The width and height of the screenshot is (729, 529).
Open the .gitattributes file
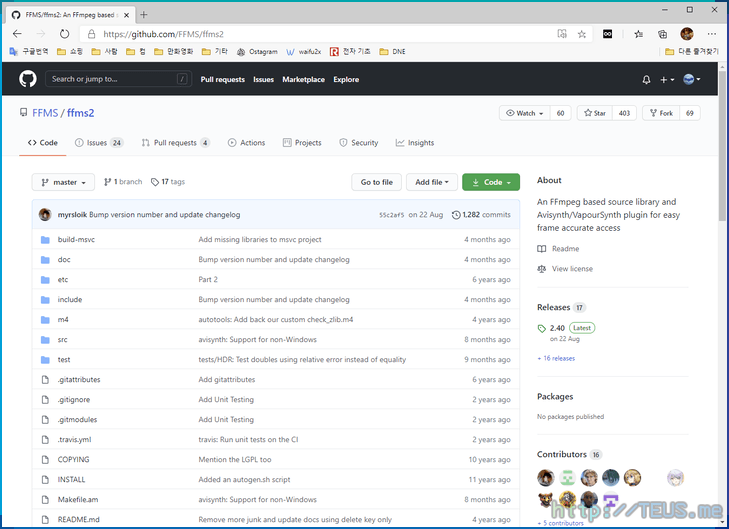pyautogui.click(x=79, y=379)
